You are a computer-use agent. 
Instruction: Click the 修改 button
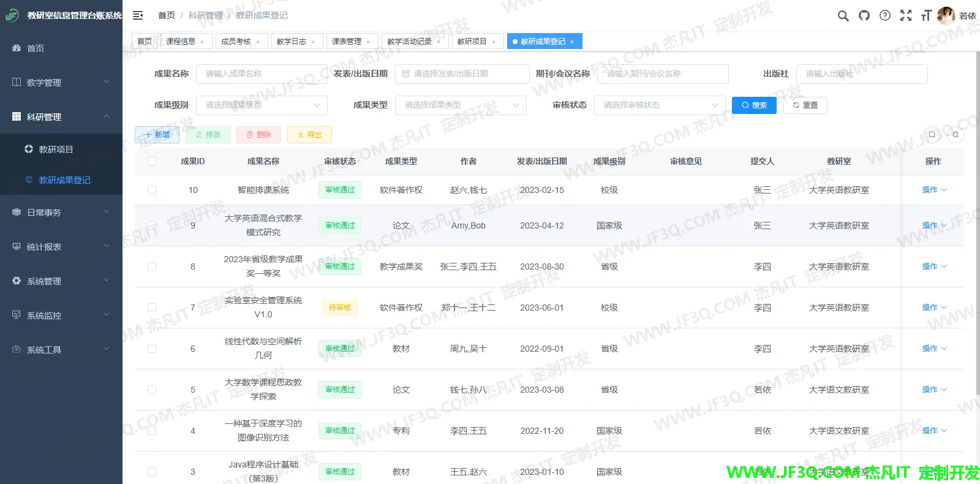[208, 135]
